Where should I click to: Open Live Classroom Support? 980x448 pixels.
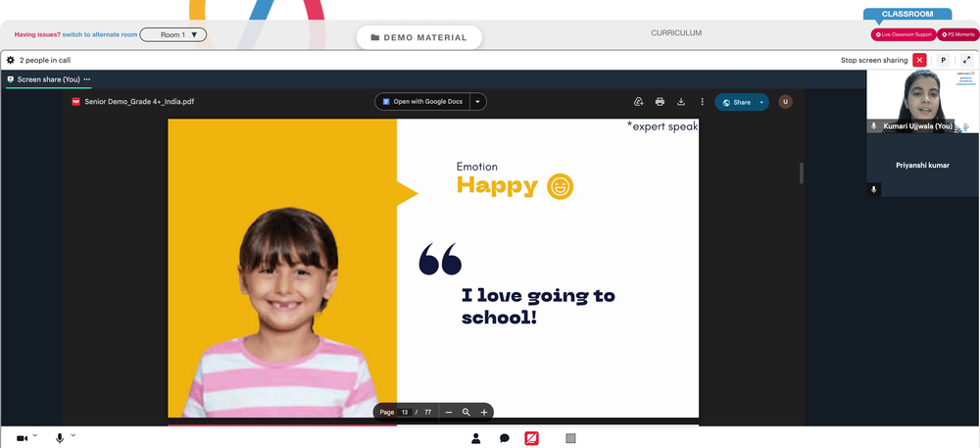coord(904,35)
